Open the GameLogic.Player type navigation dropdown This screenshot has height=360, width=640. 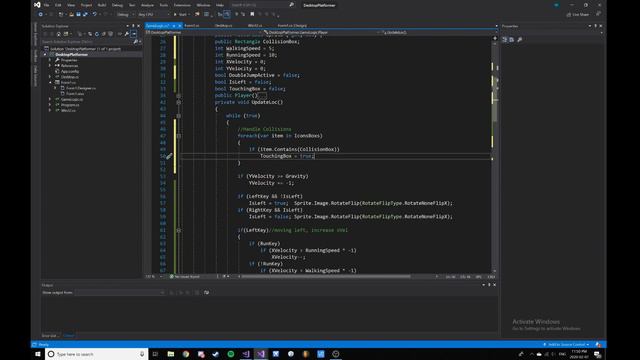pos(322,32)
